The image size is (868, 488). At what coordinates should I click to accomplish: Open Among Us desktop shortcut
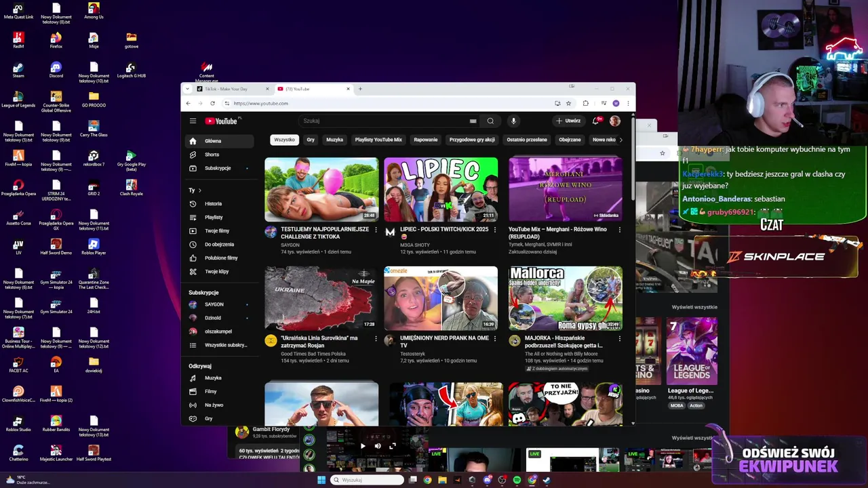point(94,12)
